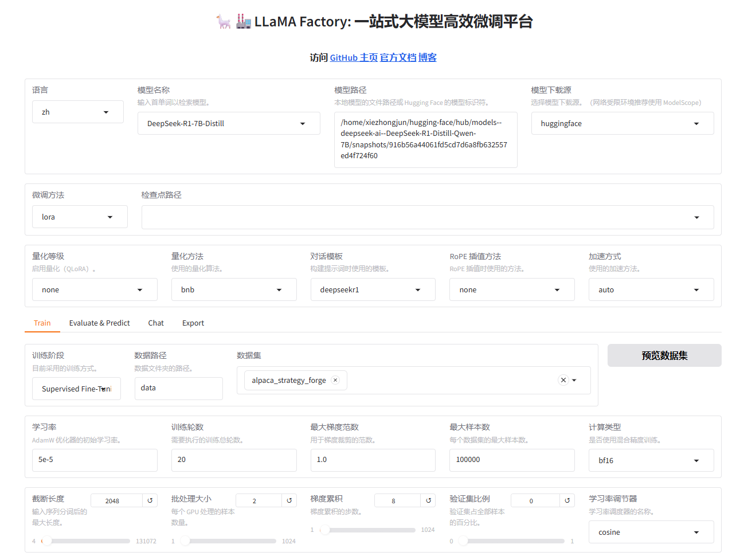Click the 梯度累积 slider track
This screenshot has height=560, width=740.
tap(368, 530)
